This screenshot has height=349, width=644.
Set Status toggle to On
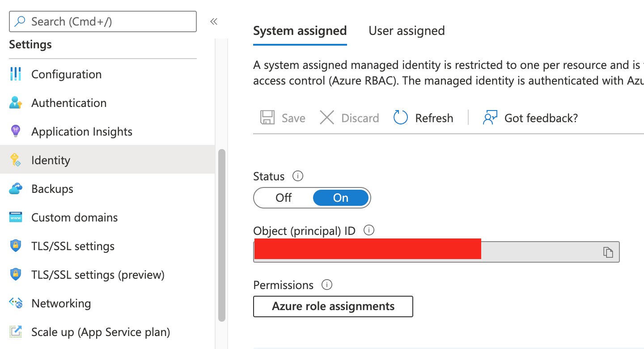(341, 198)
